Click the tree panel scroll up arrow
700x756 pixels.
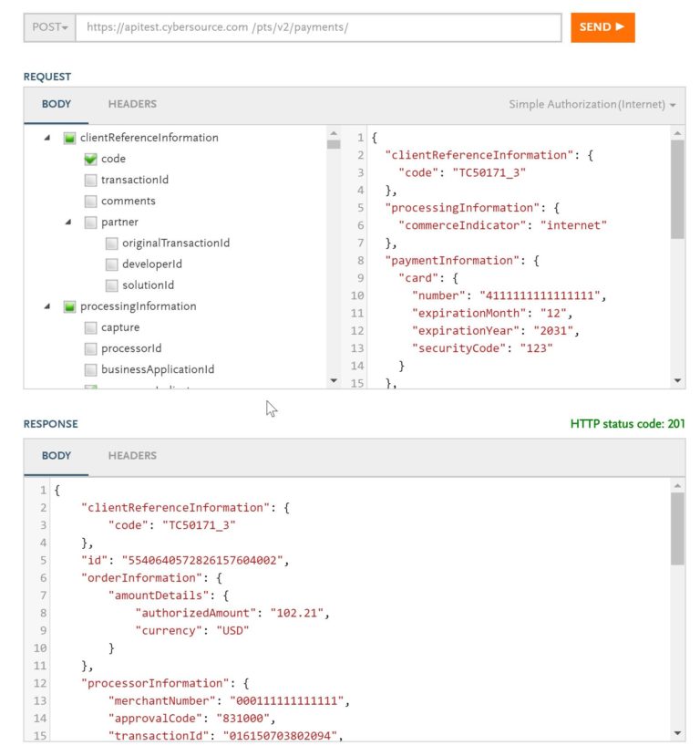334,133
